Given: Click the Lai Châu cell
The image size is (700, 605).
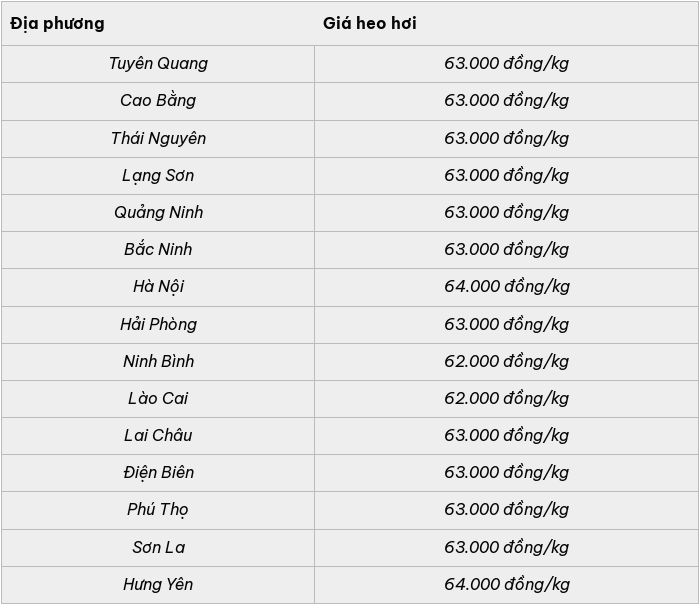Looking at the screenshot, I should click(x=158, y=436).
